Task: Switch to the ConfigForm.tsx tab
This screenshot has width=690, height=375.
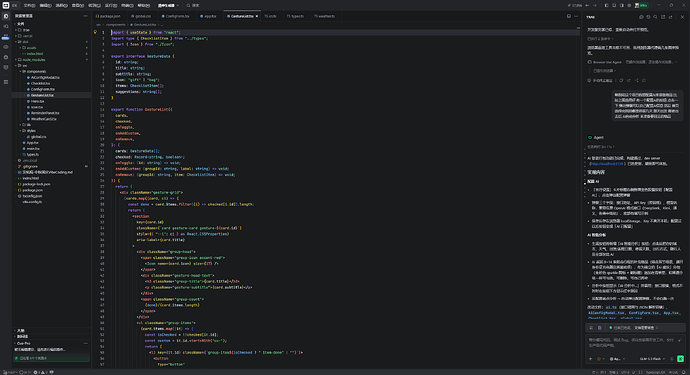Action: [x=176, y=16]
